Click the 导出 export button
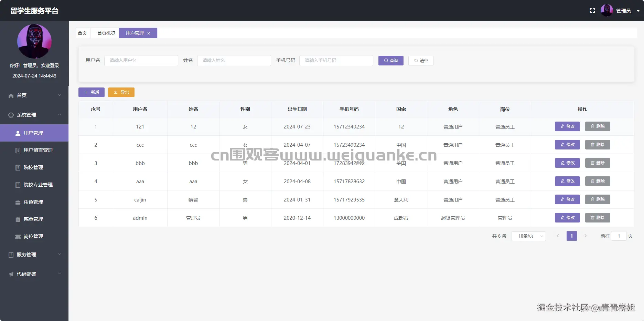 tap(121, 92)
